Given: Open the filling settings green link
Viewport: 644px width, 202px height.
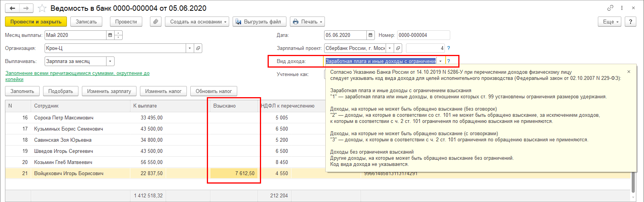Looking at the screenshot, I should tap(77, 76).
